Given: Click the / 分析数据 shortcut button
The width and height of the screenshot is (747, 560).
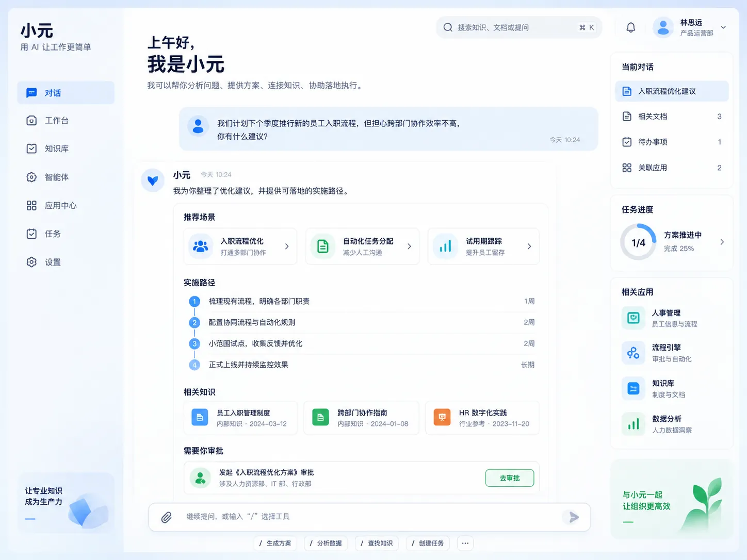Looking at the screenshot, I should pos(326,543).
